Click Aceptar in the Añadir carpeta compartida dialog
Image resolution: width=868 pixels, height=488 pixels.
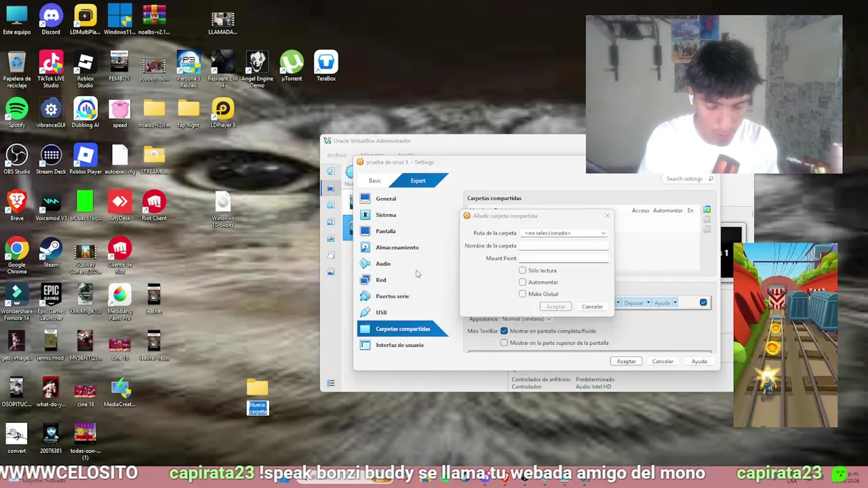coord(556,306)
